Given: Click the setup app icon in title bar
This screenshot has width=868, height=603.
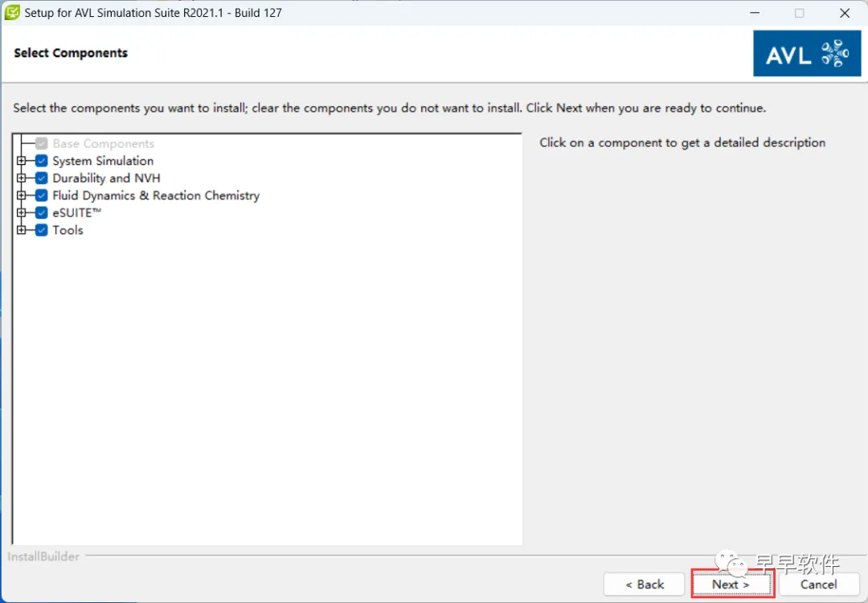Looking at the screenshot, I should [x=12, y=12].
